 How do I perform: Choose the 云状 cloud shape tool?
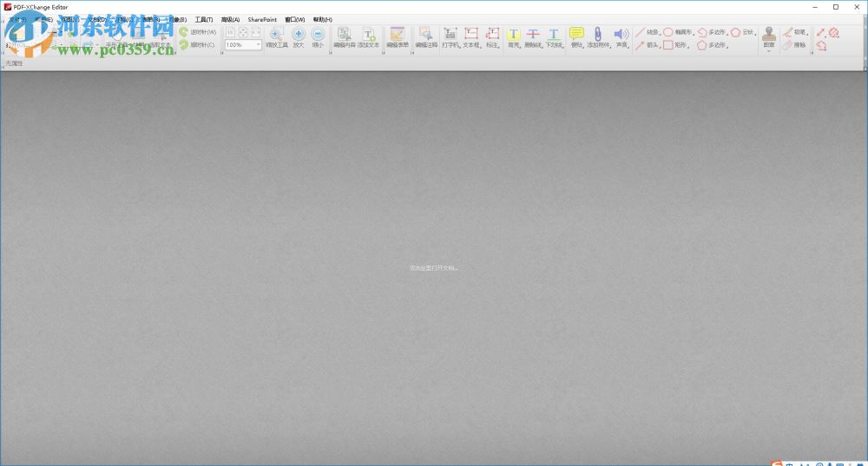coord(744,33)
